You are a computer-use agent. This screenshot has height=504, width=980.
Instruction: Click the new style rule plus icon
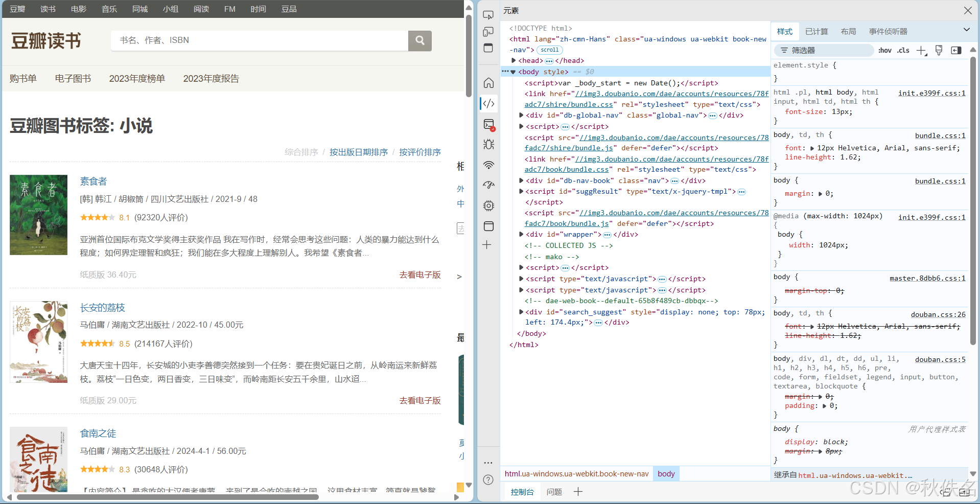[x=921, y=50]
